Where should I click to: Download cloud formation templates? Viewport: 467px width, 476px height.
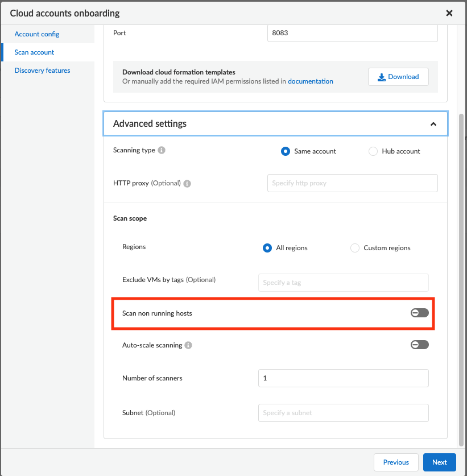coord(398,77)
